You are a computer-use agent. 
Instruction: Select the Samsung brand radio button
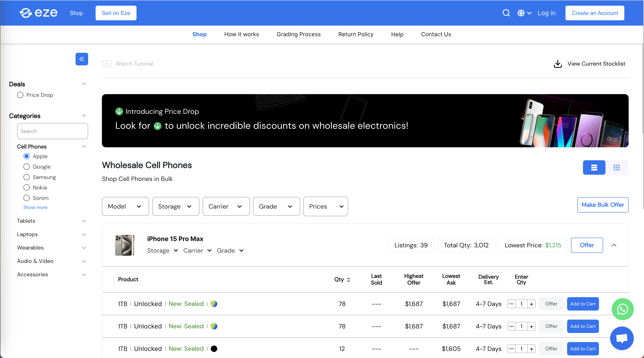[x=27, y=177]
